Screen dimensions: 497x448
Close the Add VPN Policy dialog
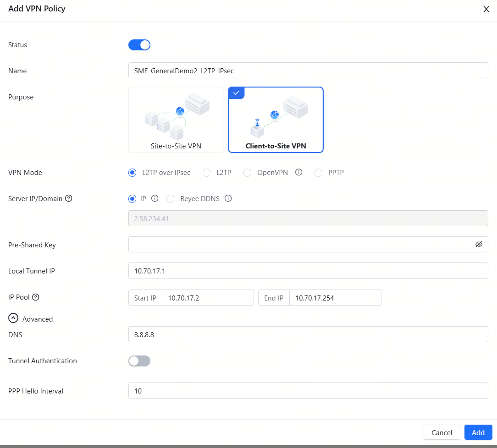[x=486, y=9]
